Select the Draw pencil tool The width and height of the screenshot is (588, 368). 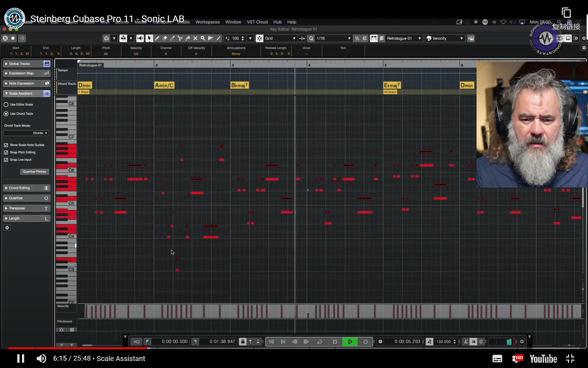[x=157, y=38]
